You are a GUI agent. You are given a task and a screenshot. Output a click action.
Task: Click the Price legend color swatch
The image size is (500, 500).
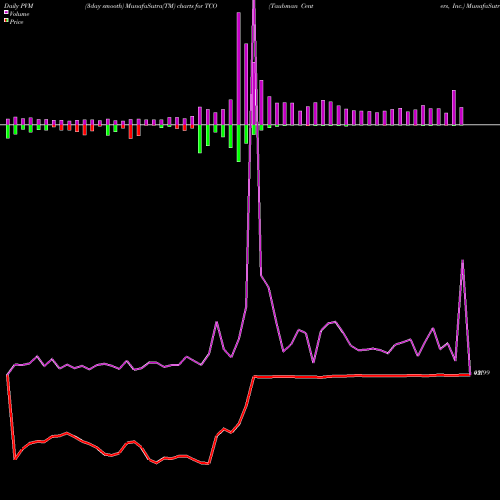click(6, 21)
